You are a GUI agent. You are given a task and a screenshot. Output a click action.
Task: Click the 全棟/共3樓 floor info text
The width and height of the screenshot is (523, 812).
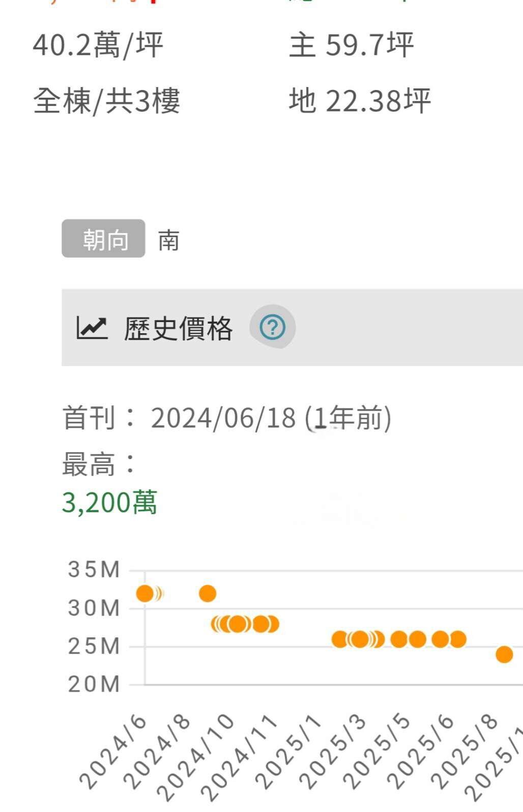point(107,101)
